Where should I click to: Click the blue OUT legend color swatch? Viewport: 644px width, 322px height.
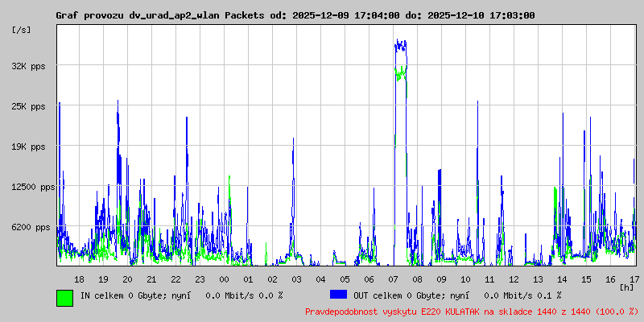[x=338, y=295]
